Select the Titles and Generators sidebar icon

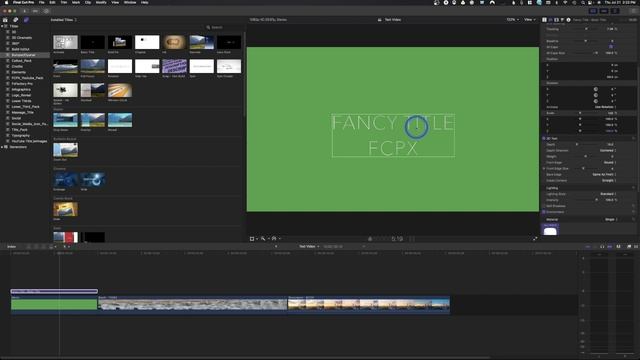pyautogui.click(x=26, y=20)
